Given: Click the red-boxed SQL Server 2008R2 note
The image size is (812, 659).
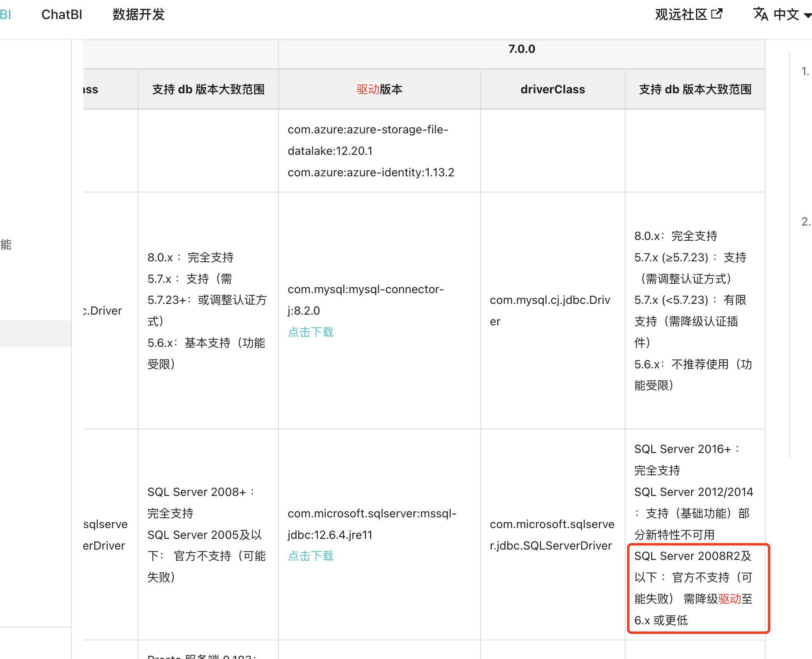Looking at the screenshot, I should [x=697, y=588].
